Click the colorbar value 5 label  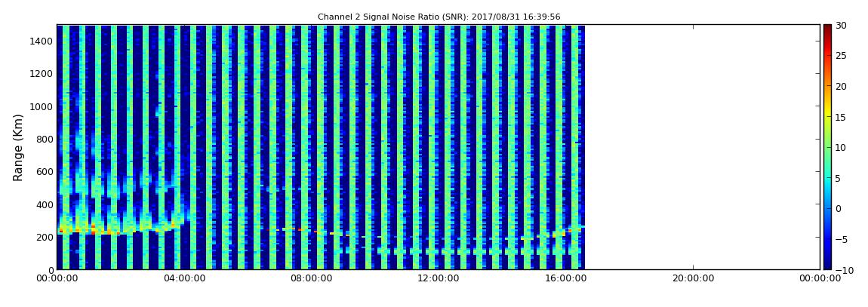click(x=839, y=178)
